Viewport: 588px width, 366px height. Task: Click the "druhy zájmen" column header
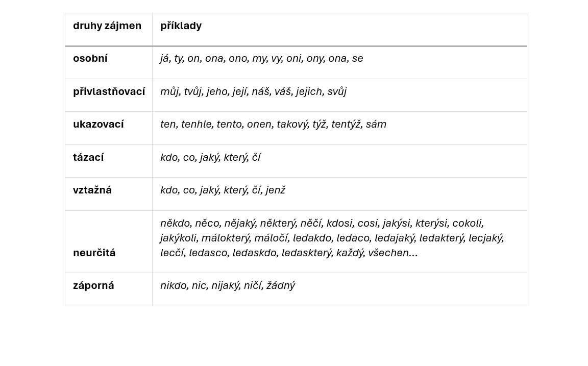point(107,26)
